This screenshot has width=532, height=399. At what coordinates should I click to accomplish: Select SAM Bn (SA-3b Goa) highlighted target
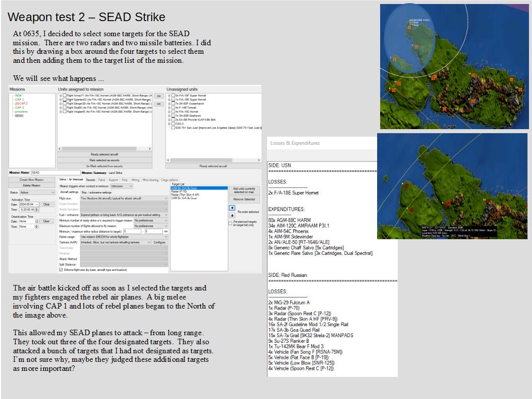pos(199,188)
